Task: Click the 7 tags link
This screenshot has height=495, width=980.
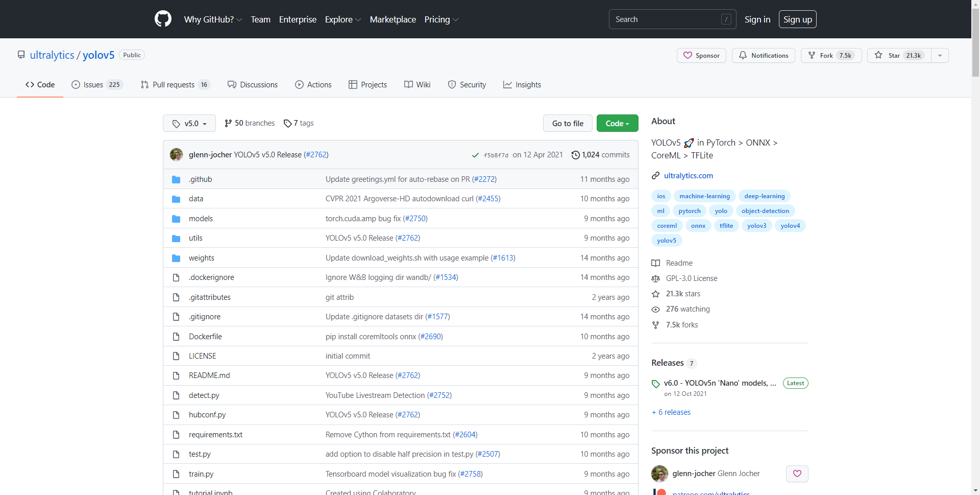Action: coord(299,123)
